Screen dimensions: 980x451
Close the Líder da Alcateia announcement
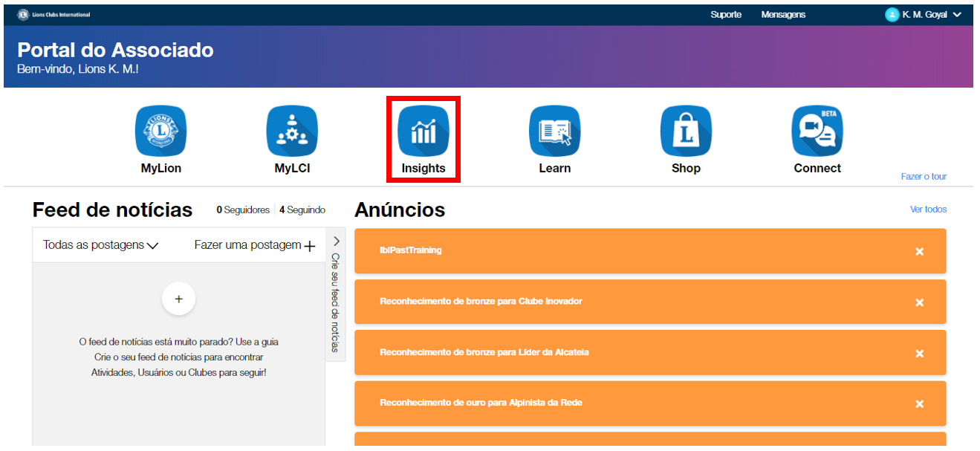point(919,354)
